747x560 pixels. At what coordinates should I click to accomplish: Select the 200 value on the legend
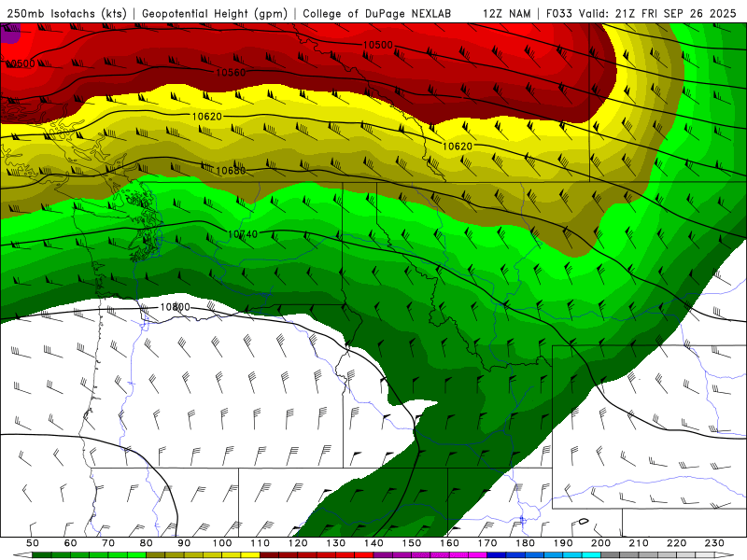click(x=601, y=543)
